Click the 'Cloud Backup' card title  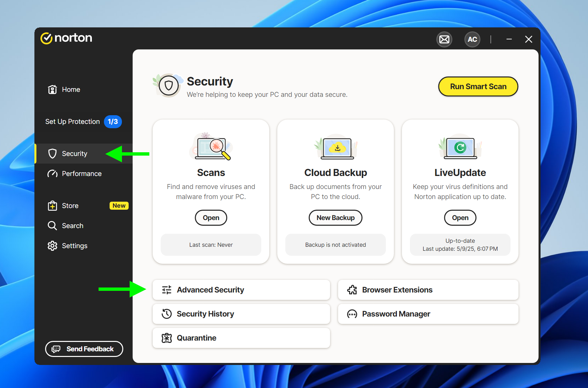(336, 173)
